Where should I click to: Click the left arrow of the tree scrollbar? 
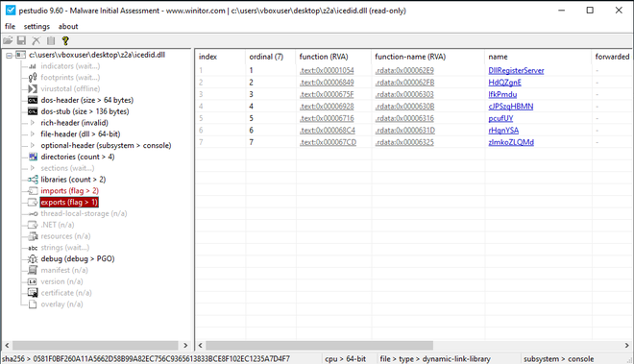pyautogui.click(x=7, y=346)
